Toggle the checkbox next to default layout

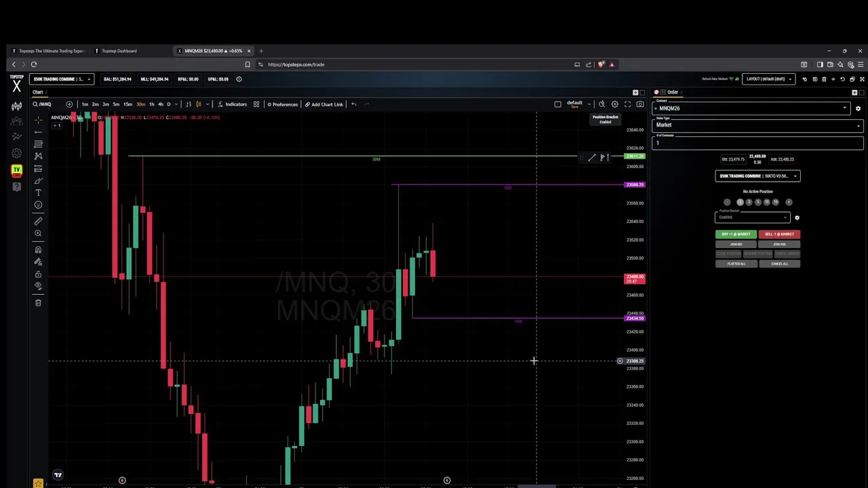point(557,104)
